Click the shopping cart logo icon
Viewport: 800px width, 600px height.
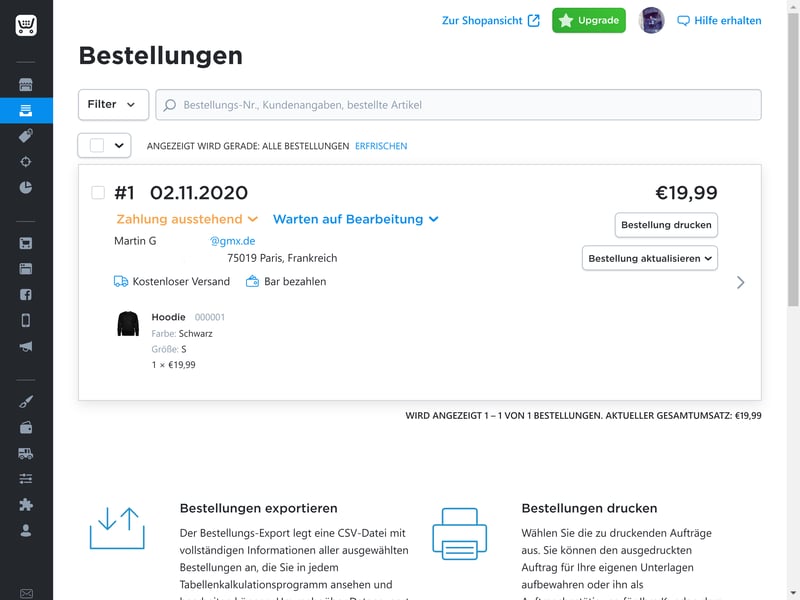(x=26, y=26)
